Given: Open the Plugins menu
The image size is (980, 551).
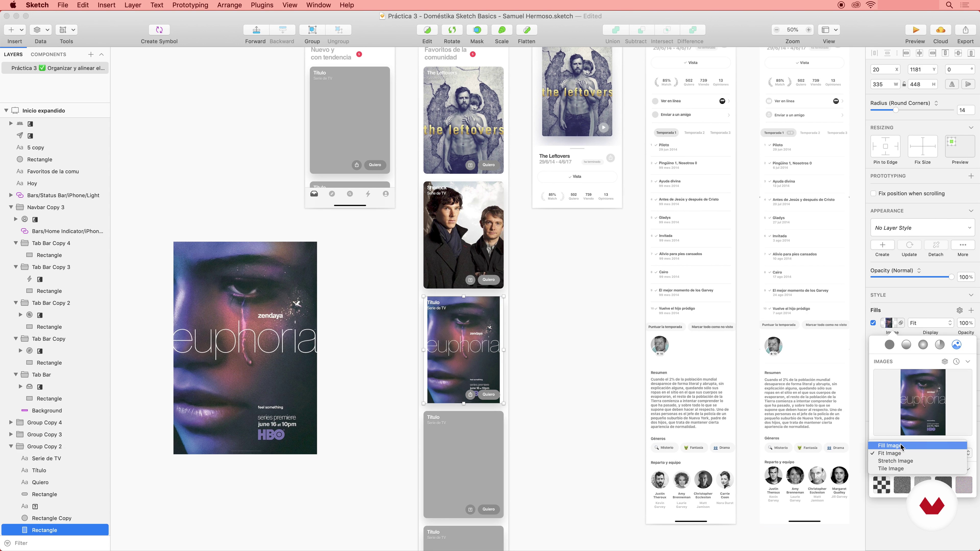Looking at the screenshot, I should coord(262,5).
